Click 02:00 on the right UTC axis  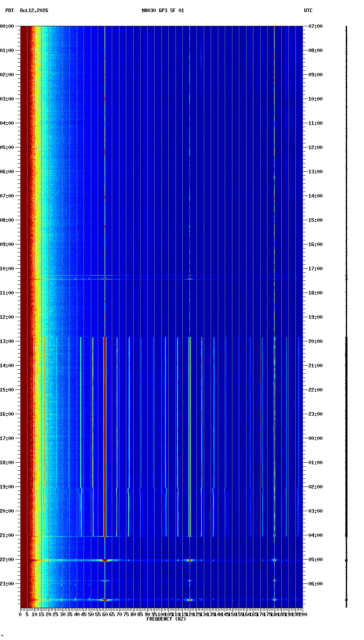tap(315, 487)
